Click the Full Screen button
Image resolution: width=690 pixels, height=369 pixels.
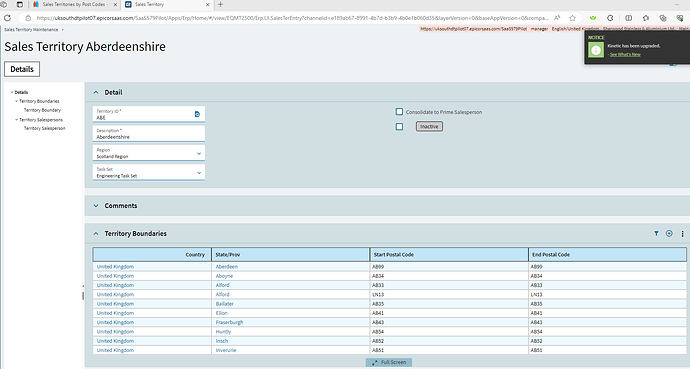(x=389, y=362)
